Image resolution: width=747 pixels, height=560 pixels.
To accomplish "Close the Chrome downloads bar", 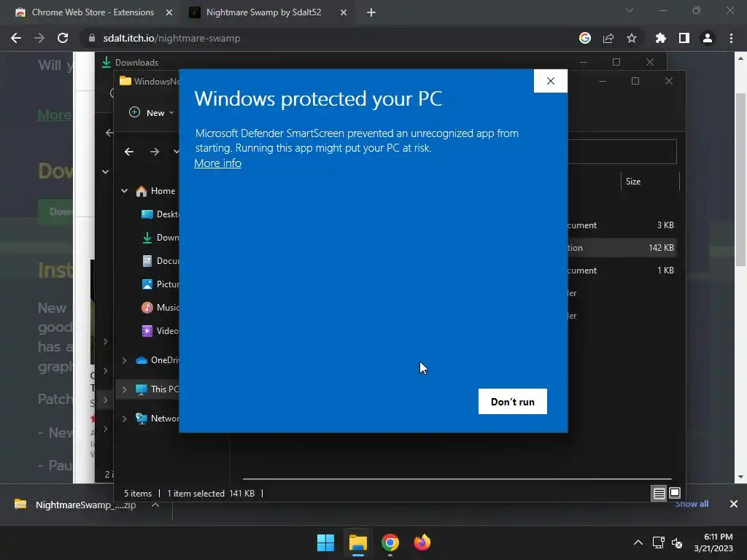I will [x=734, y=504].
